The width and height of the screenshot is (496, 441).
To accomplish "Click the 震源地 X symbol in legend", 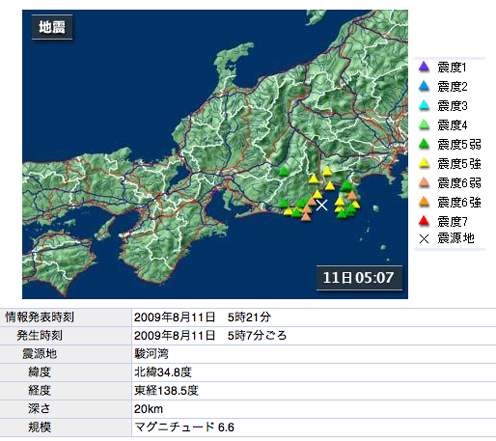I will click(x=424, y=239).
